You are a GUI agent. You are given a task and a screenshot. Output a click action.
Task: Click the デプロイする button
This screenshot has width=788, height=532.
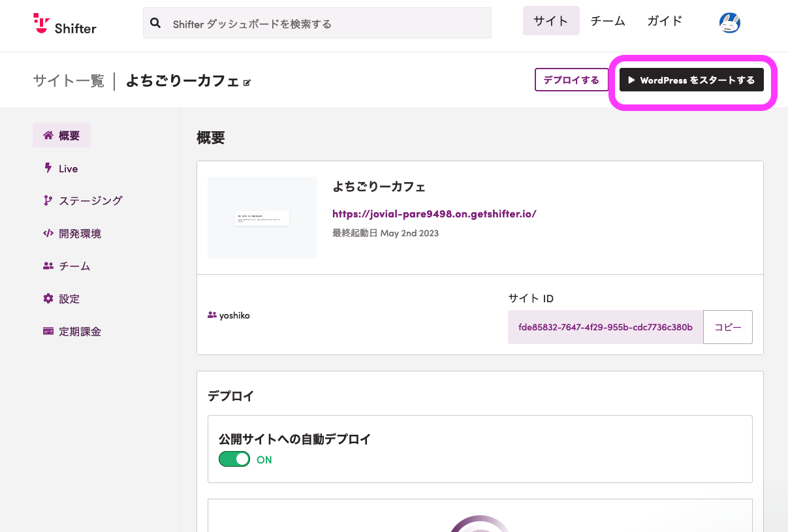click(x=571, y=80)
